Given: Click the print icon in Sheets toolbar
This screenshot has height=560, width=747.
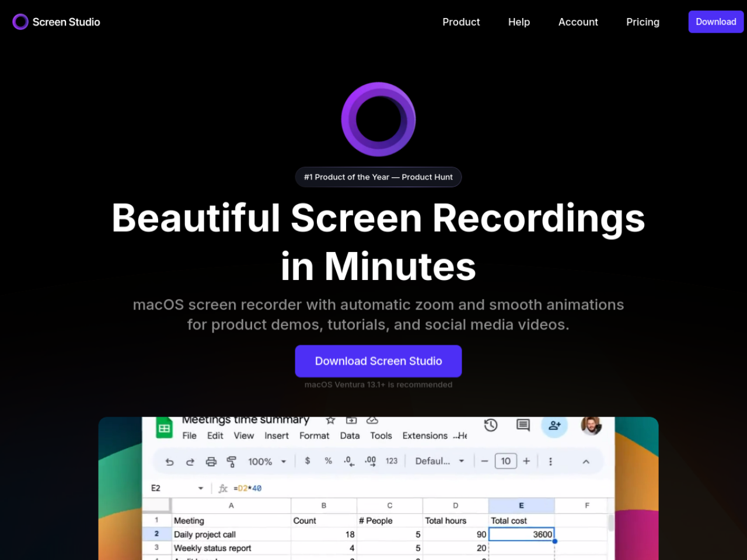Looking at the screenshot, I should pos(211,461).
